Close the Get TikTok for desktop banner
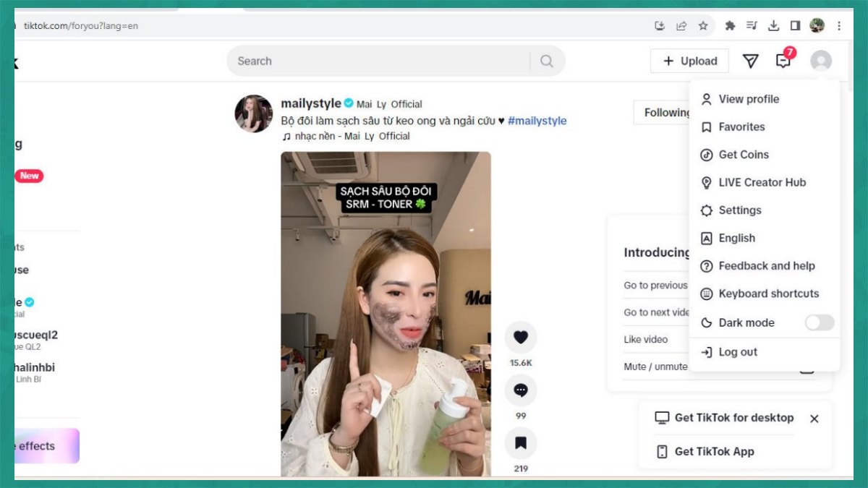 coord(814,419)
